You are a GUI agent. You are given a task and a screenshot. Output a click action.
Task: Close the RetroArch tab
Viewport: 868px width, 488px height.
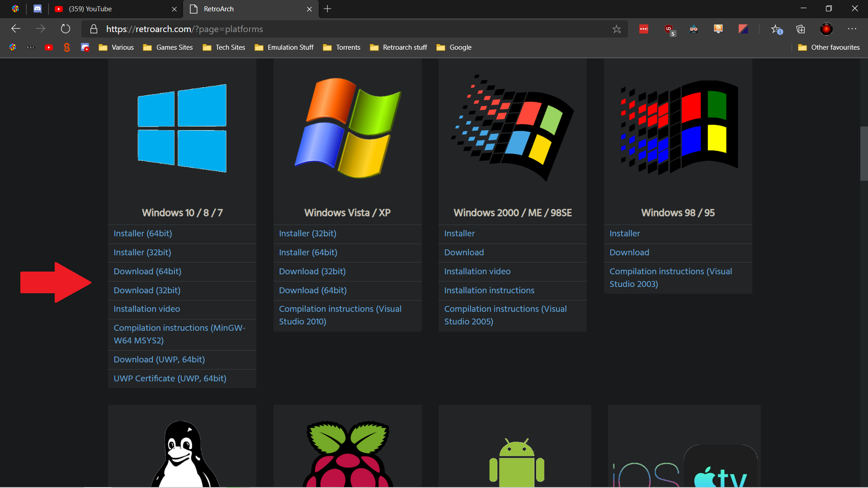pos(309,9)
